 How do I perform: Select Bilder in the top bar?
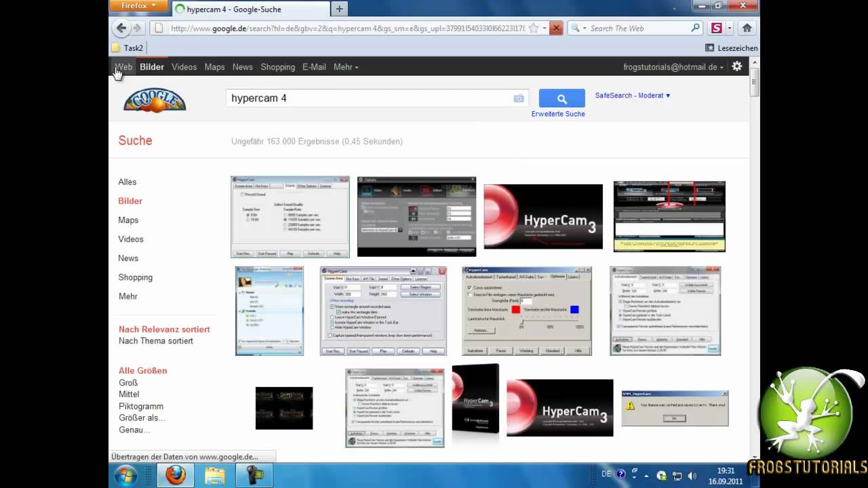152,67
